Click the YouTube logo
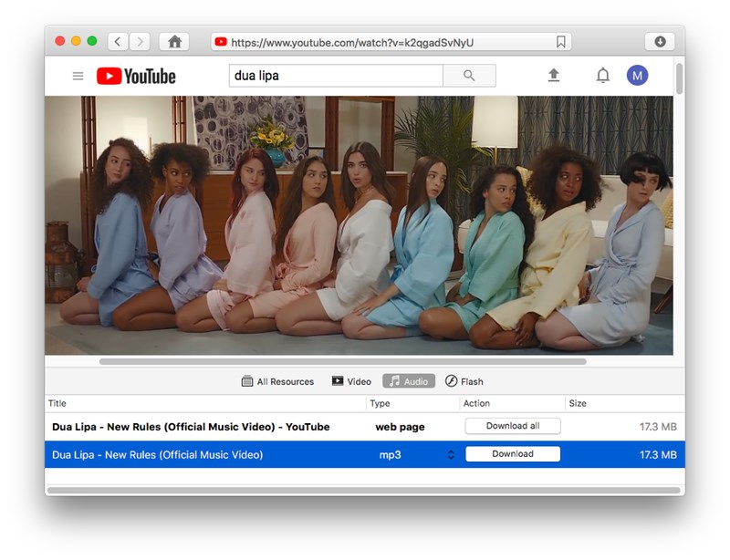The image size is (730, 560). tap(136, 76)
